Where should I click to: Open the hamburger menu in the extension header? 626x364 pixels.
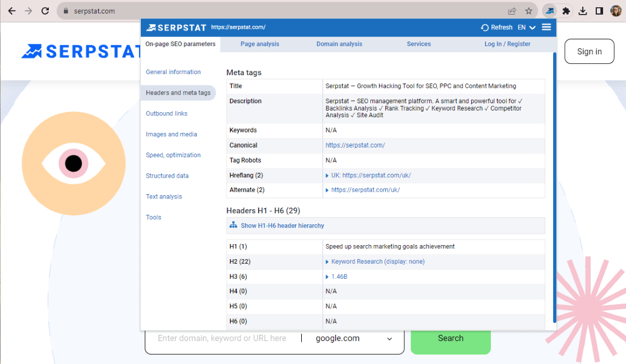(x=546, y=26)
